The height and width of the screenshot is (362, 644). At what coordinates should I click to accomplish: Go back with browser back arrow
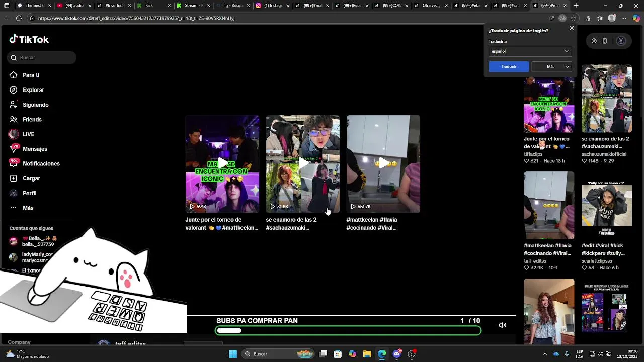[x=6, y=18]
